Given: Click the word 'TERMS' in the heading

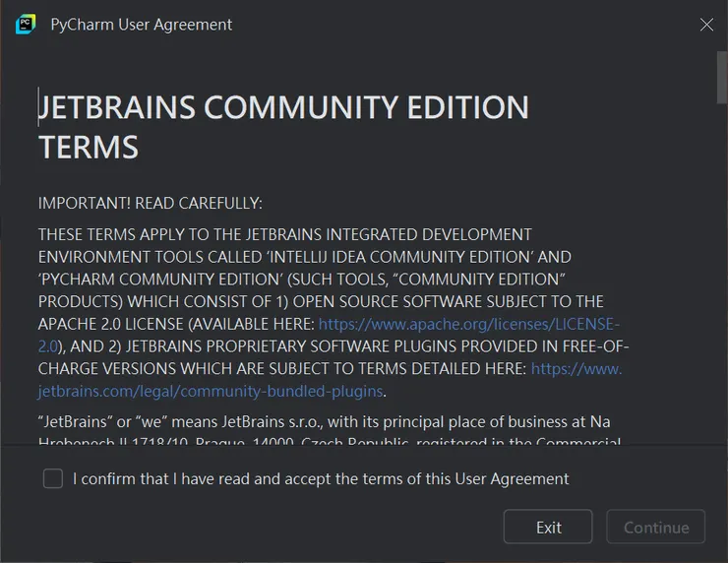Looking at the screenshot, I should click(x=89, y=148).
